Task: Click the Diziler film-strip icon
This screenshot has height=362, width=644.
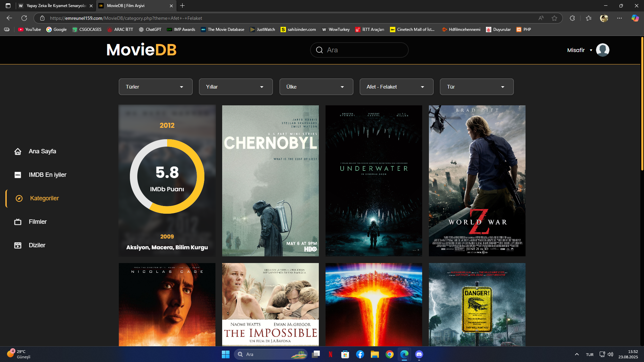Action: [18, 245]
